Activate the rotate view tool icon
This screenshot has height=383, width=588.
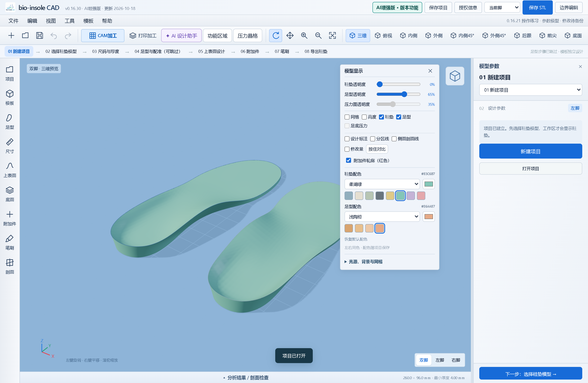(276, 36)
